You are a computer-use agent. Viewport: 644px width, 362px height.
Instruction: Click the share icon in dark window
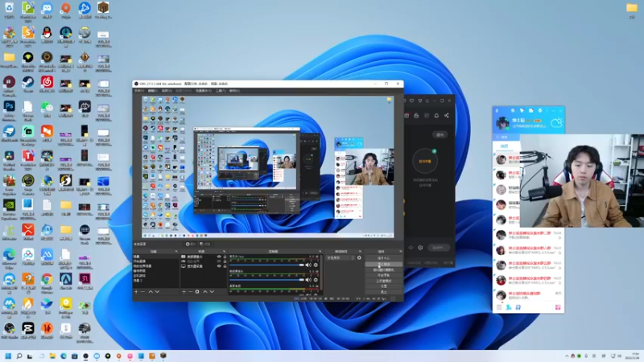coord(447,115)
